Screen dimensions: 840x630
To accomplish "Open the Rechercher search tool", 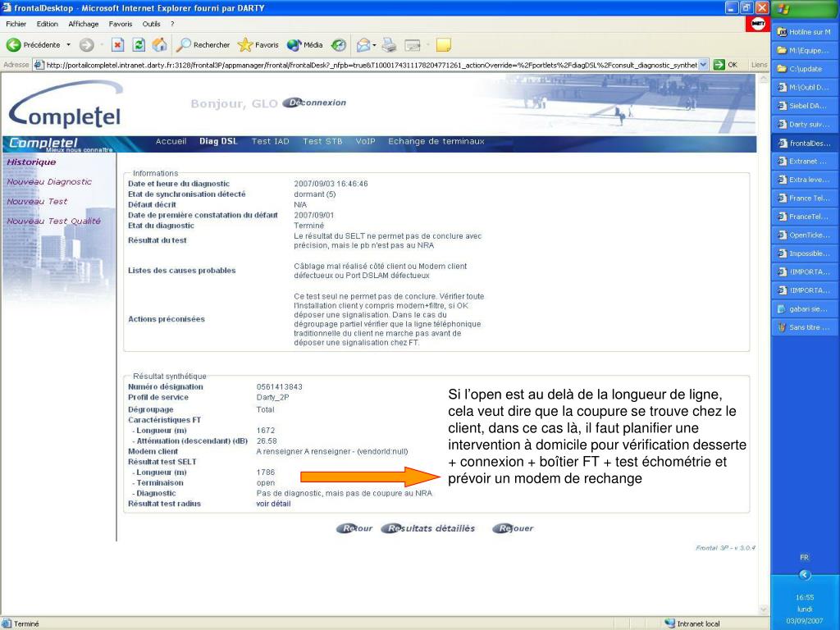I will point(203,45).
